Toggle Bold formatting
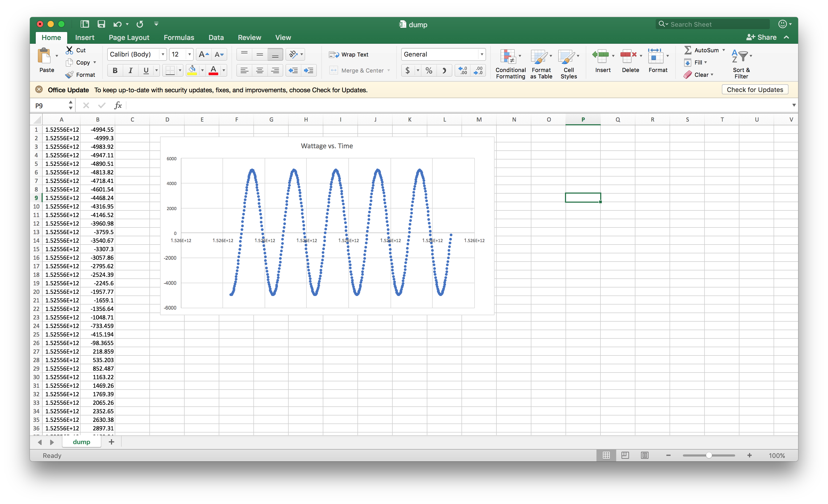828x504 pixels. click(x=115, y=70)
